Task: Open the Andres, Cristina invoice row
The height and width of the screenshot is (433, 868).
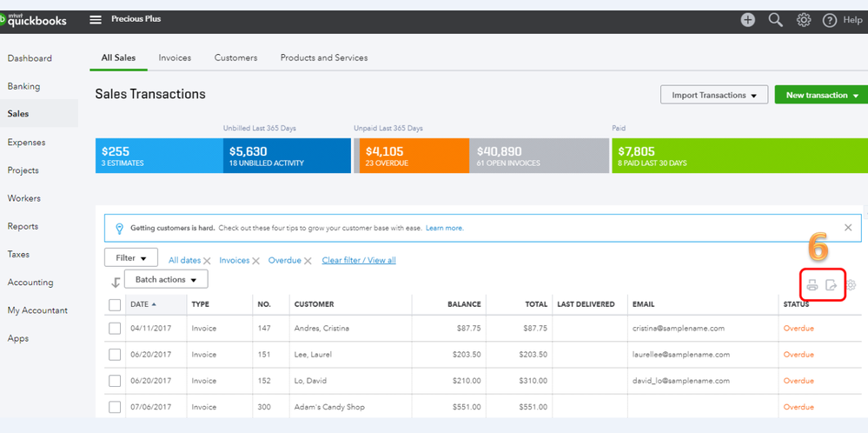Action: click(483, 329)
